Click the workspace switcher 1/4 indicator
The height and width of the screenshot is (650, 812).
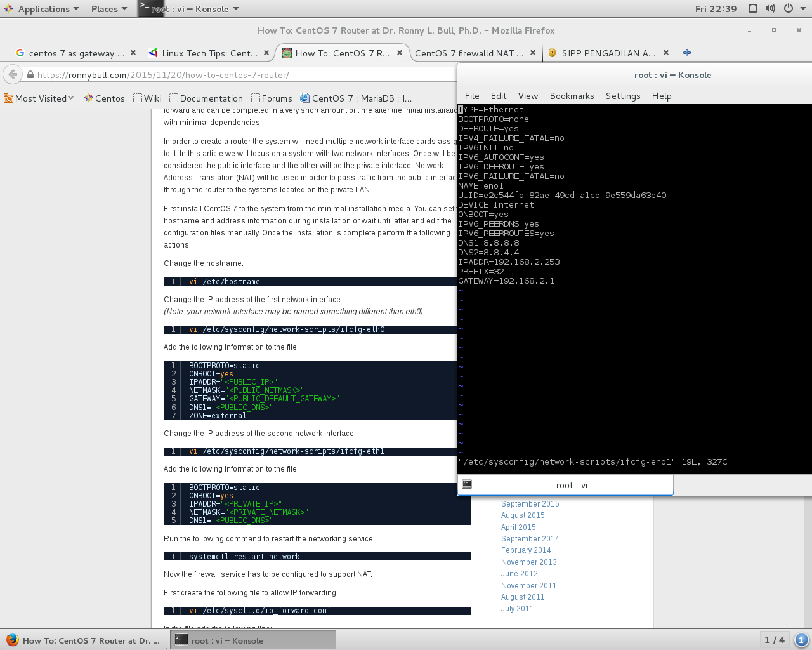[x=774, y=640]
